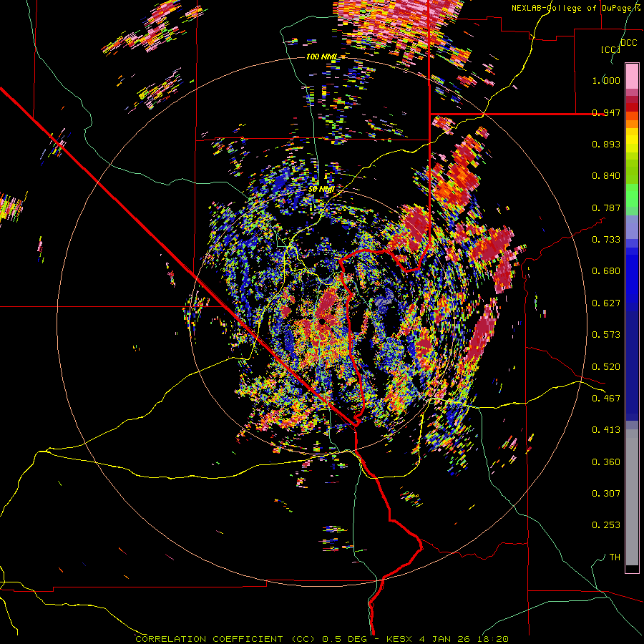Click the black radar site dot at center
This screenshot has width=644, height=644.
pyautogui.click(x=323, y=321)
